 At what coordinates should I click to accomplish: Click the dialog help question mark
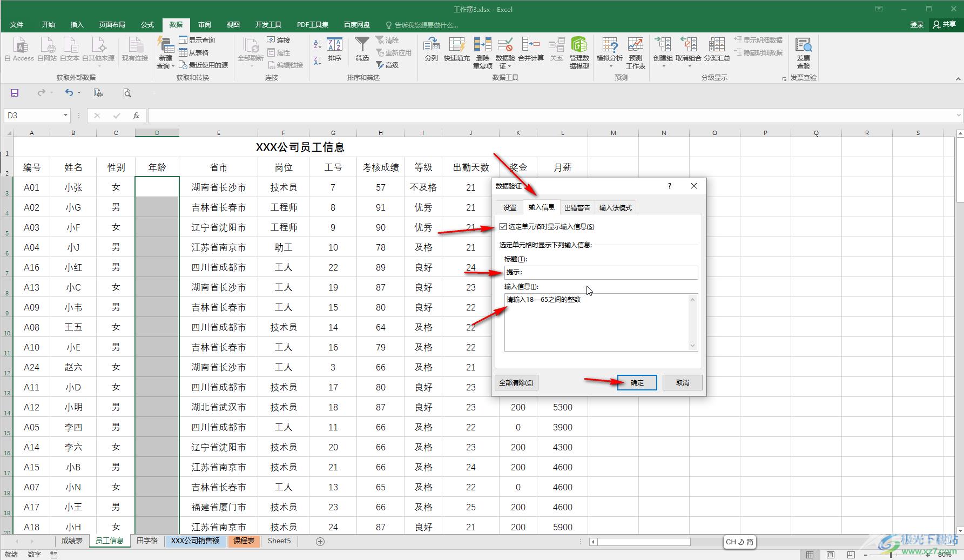[670, 186]
